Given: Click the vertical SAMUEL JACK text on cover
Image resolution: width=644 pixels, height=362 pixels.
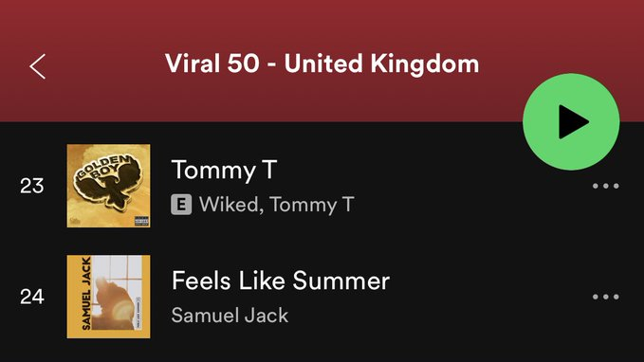Looking at the screenshot, I should [86, 294].
